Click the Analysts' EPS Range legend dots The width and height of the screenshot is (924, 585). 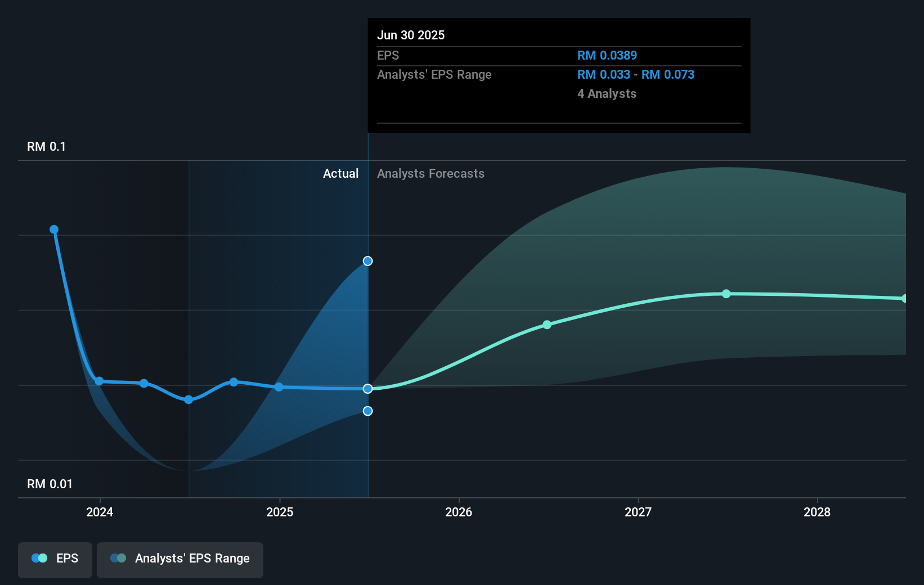point(118,559)
